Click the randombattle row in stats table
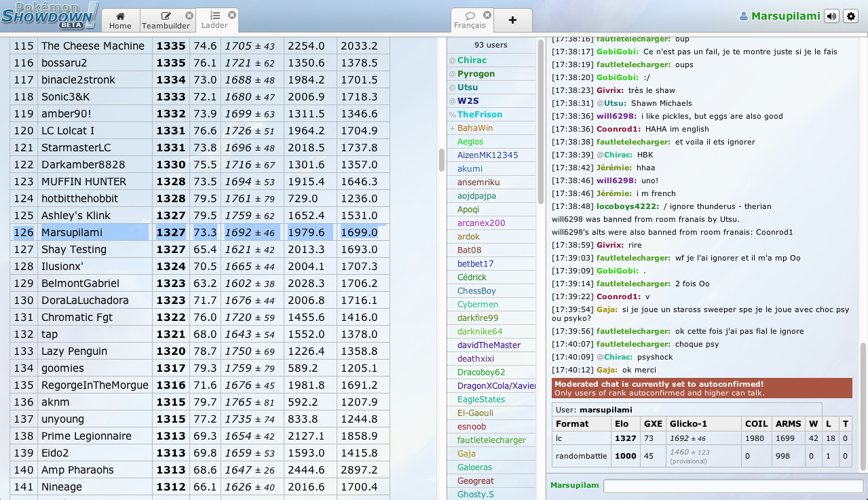868x500 pixels. click(x=702, y=457)
